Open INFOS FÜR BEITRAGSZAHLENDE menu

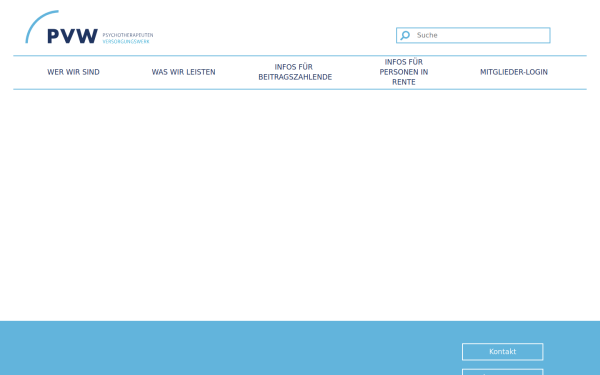click(295, 72)
